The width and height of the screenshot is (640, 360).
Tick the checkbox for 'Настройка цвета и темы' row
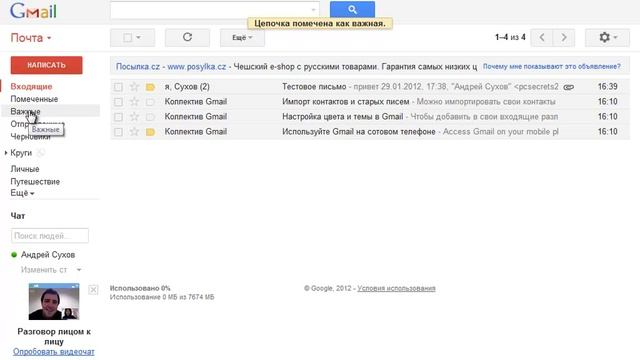point(118,117)
